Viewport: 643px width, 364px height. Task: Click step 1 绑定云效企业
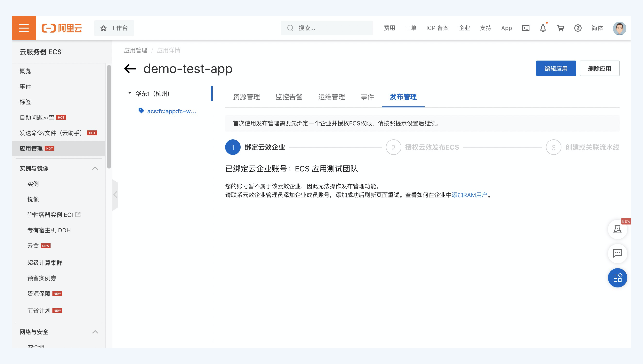pos(255,147)
